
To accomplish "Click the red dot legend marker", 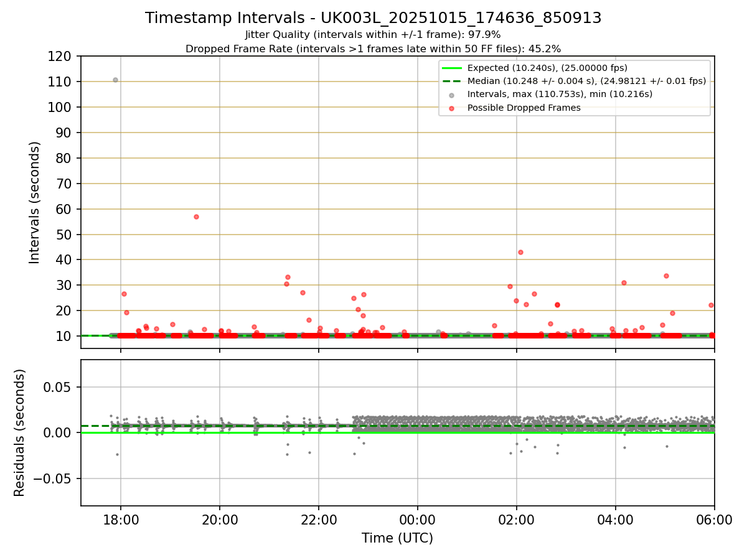I will coord(452,108).
